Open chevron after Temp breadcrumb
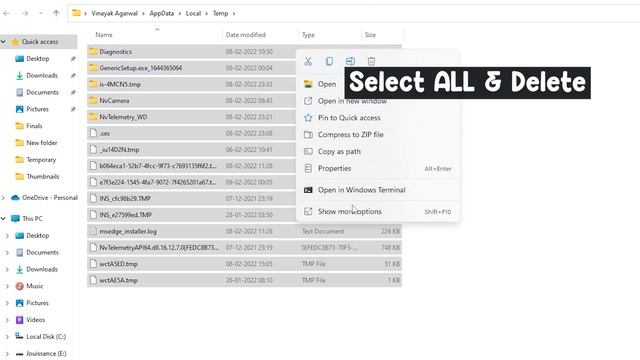The image size is (640, 360). tap(234, 13)
